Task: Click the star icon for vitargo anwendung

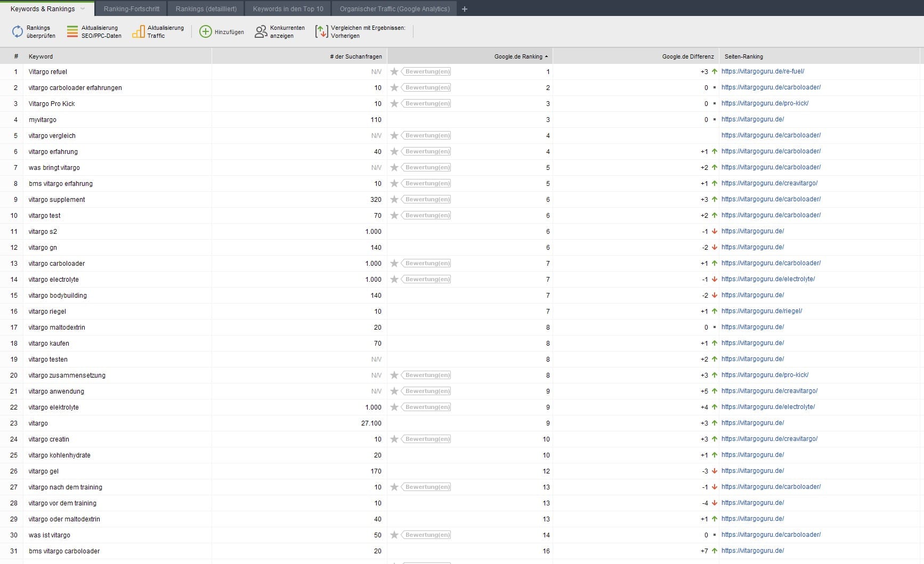Action: coord(394,391)
